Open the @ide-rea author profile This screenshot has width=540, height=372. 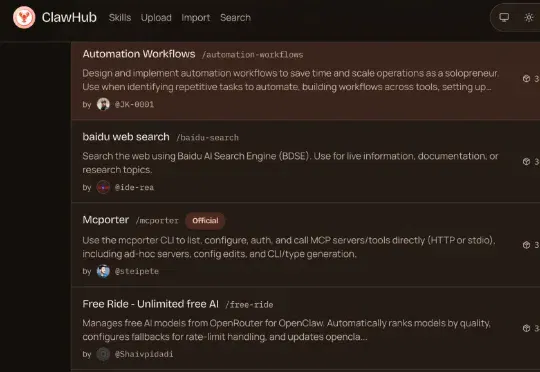click(134, 187)
